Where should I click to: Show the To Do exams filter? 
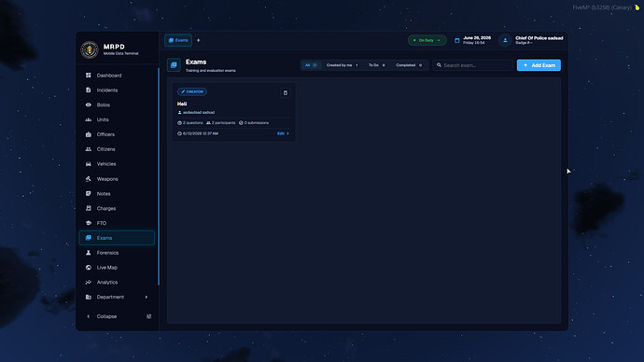pyautogui.click(x=377, y=65)
